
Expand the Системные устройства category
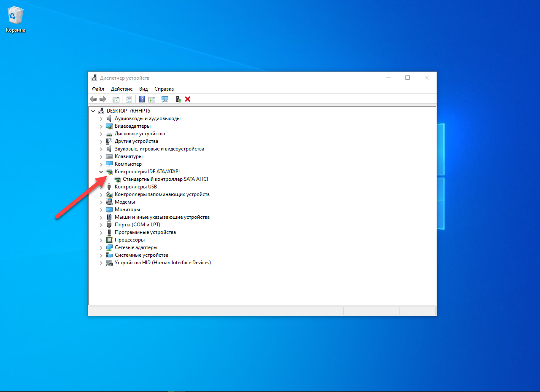pyautogui.click(x=101, y=255)
